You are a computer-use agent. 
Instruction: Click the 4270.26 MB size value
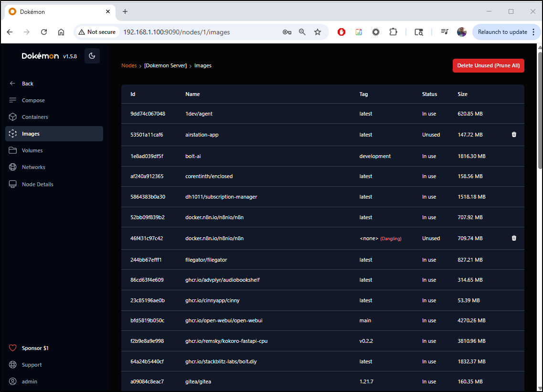(471, 320)
